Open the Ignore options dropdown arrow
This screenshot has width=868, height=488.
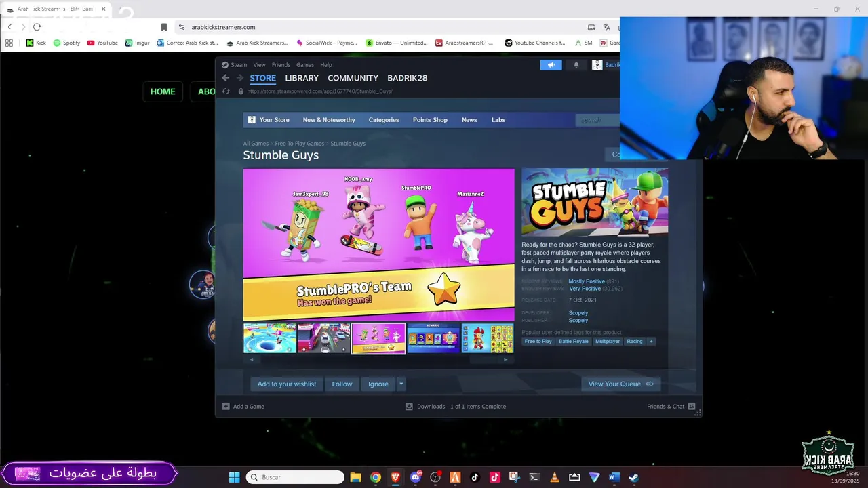tap(401, 384)
